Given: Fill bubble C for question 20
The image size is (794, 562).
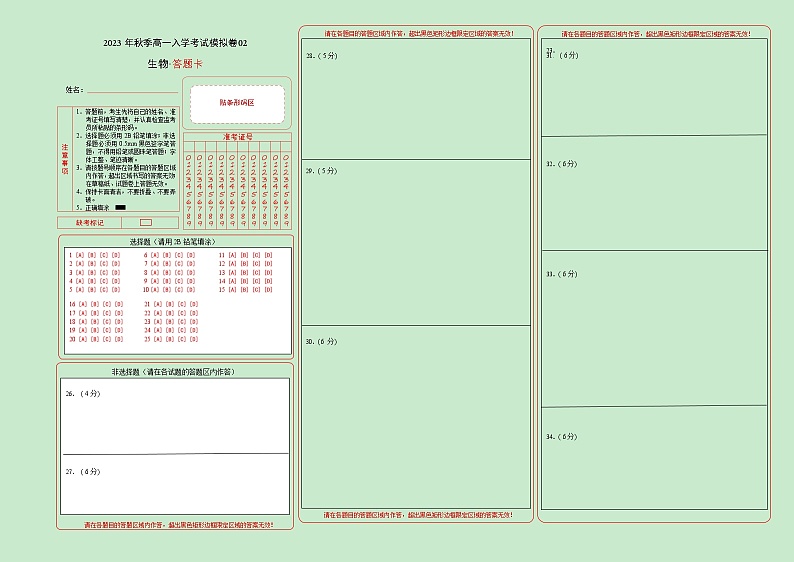Looking at the screenshot, I should (x=107, y=339).
